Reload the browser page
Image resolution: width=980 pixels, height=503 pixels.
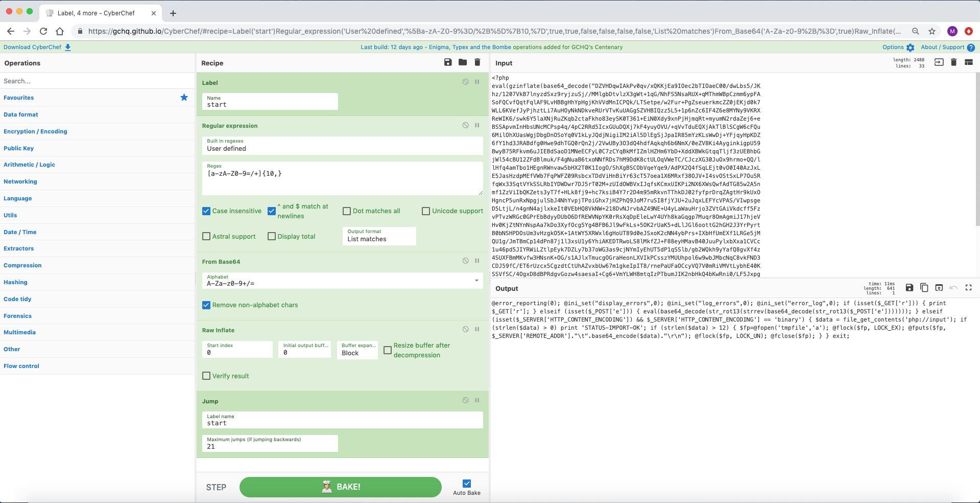tap(43, 31)
